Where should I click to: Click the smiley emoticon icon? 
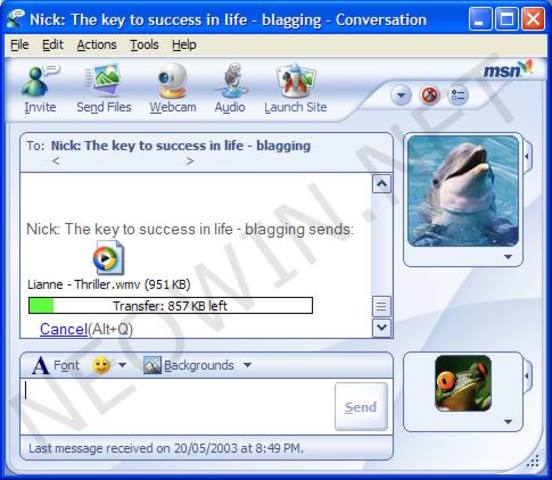tap(101, 365)
